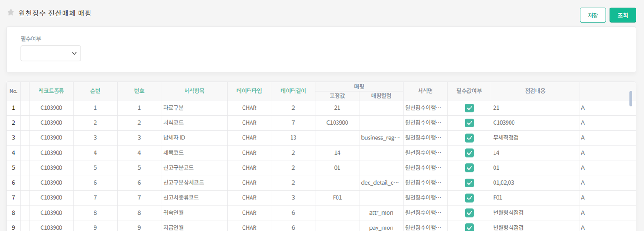Sort by 레코드종류 column header
This screenshot has width=644, height=231.
51,91
